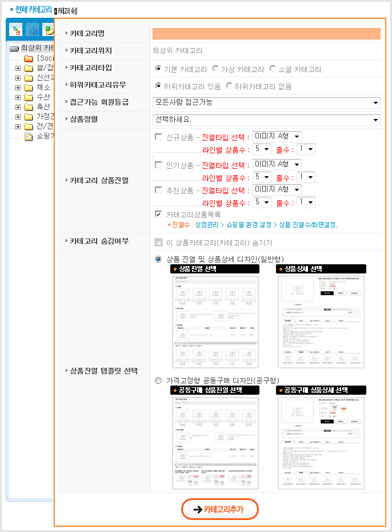Viewport: 392px width, 532px height.
Task: Click the 상품상세 선택 template thumbnail
Action: (x=321, y=321)
